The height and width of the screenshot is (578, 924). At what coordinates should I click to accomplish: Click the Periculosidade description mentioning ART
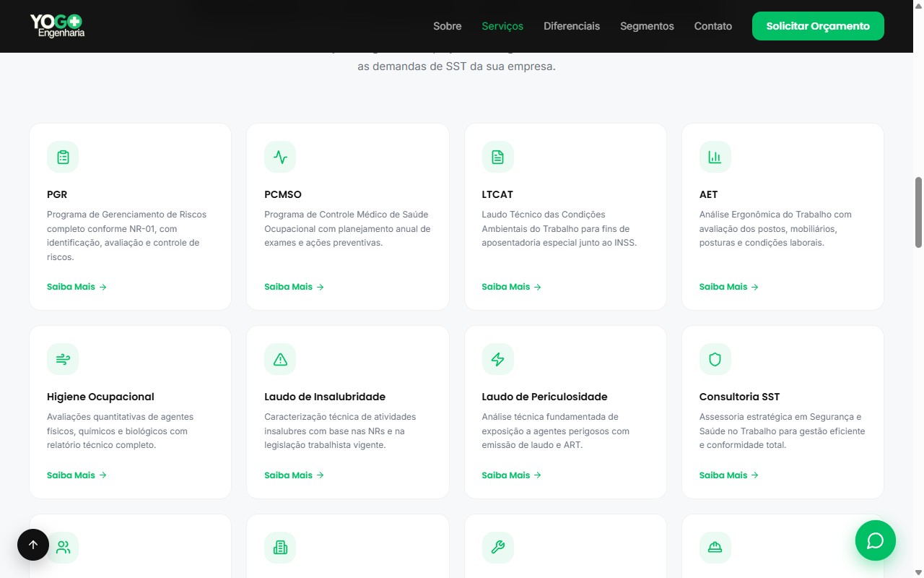tap(556, 431)
